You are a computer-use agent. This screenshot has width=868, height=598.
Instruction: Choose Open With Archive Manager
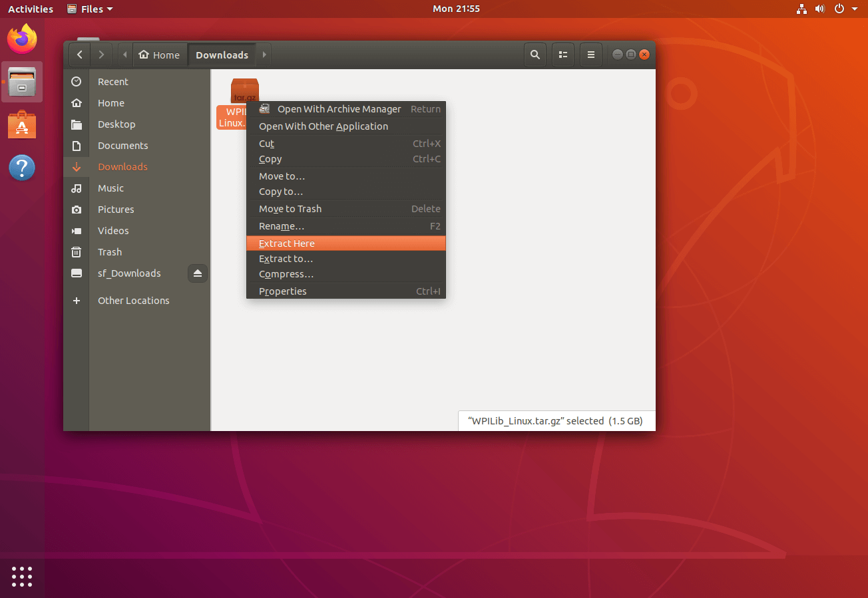coord(339,109)
